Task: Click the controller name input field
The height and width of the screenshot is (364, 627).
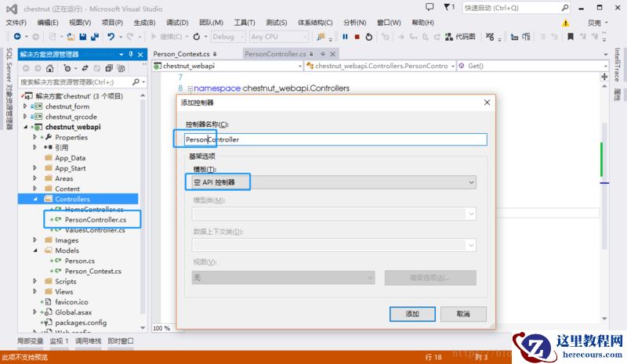Action: coord(335,139)
